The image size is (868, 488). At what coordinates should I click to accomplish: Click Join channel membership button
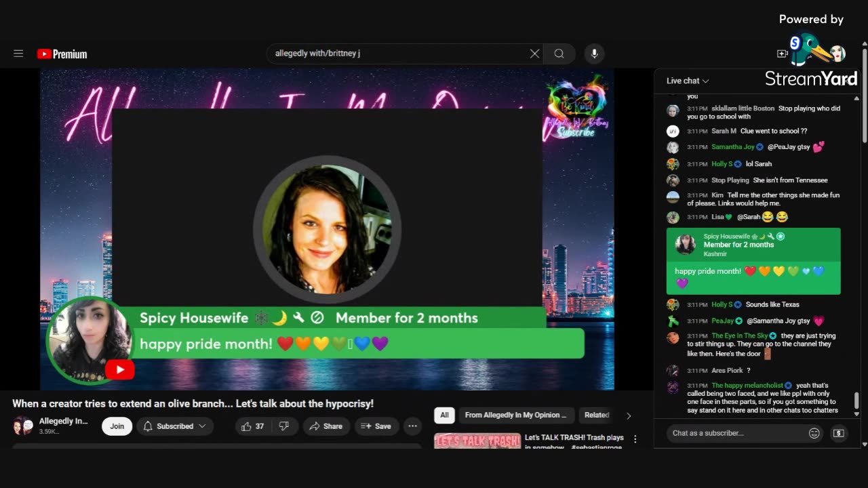coord(117,426)
